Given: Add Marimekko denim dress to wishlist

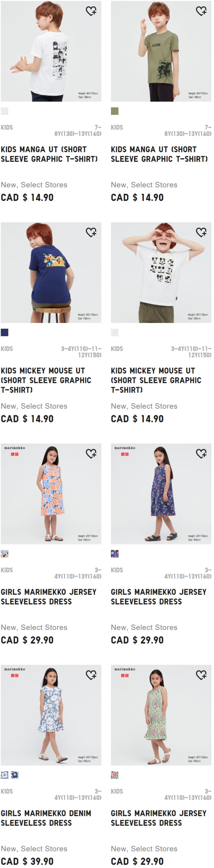Looking at the screenshot, I should (x=91, y=675).
